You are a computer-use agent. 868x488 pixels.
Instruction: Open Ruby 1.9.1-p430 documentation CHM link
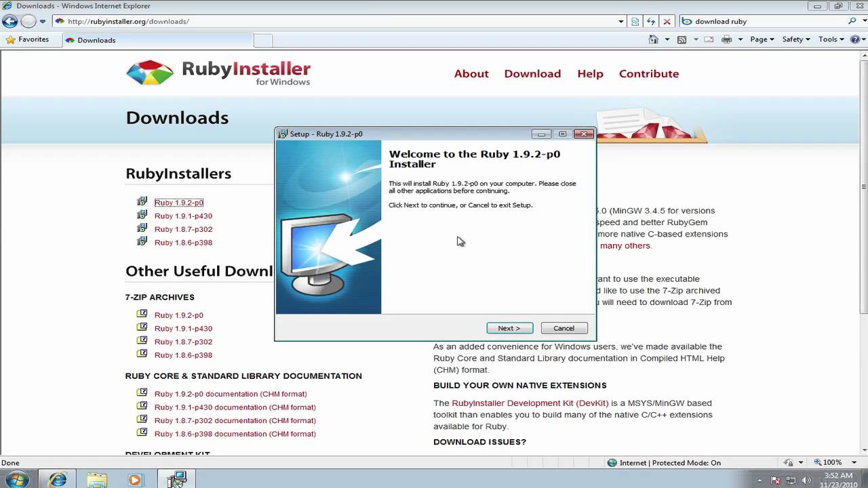[235, 407]
